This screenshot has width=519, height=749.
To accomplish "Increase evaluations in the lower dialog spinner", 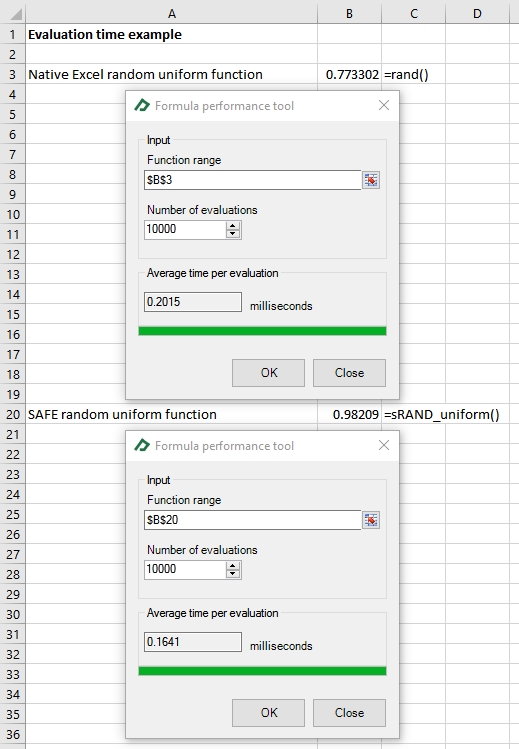I will click(233, 566).
